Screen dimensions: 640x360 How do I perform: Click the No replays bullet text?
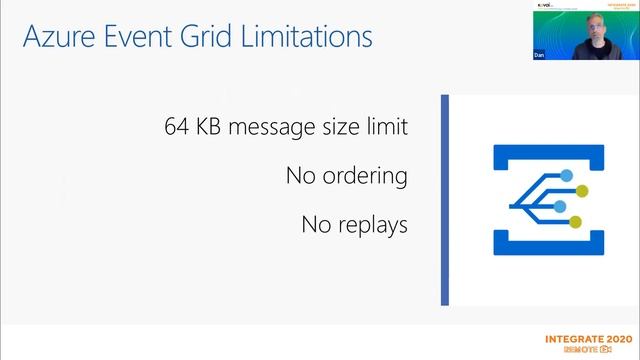click(x=354, y=225)
